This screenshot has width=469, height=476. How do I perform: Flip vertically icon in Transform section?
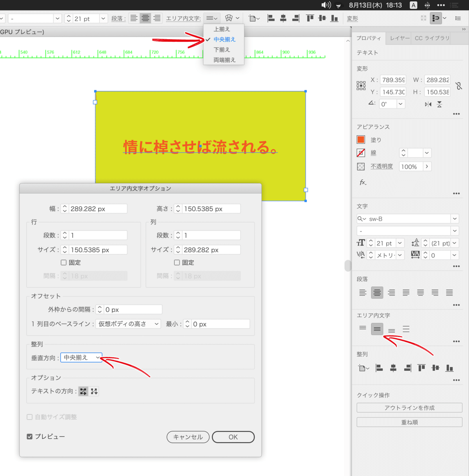[x=439, y=104]
